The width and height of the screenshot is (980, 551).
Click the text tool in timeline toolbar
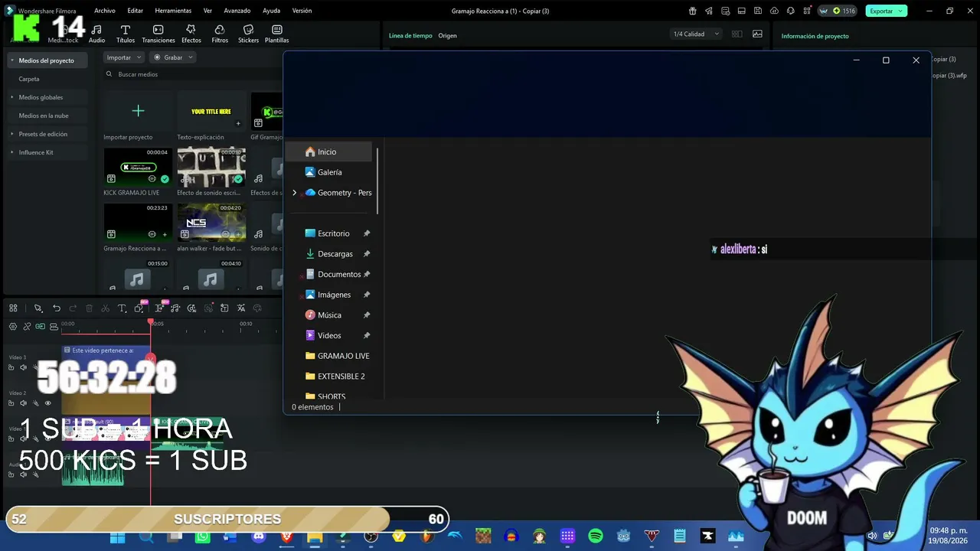122,308
